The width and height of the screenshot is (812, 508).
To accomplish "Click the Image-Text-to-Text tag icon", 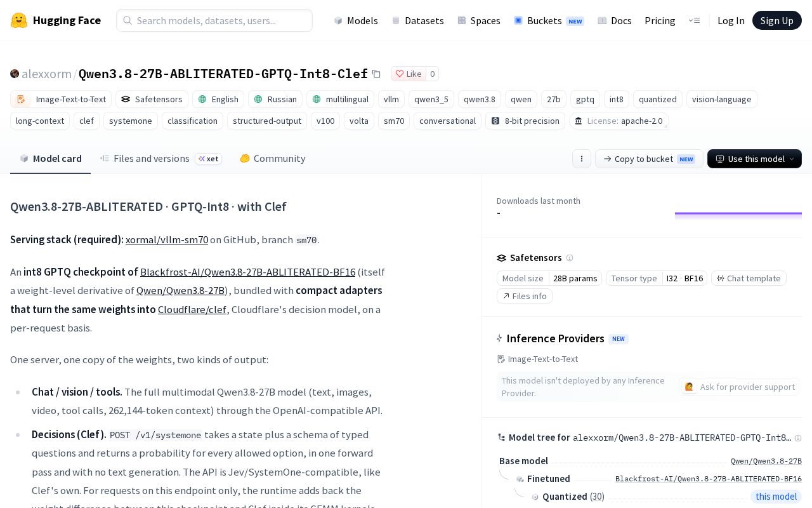I will click(21, 99).
